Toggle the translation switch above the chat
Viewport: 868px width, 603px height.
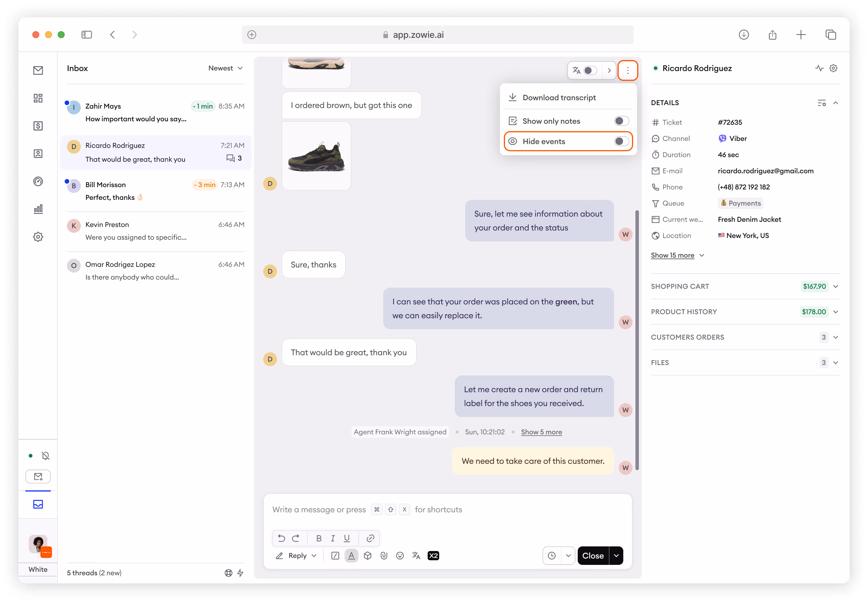tap(590, 71)
